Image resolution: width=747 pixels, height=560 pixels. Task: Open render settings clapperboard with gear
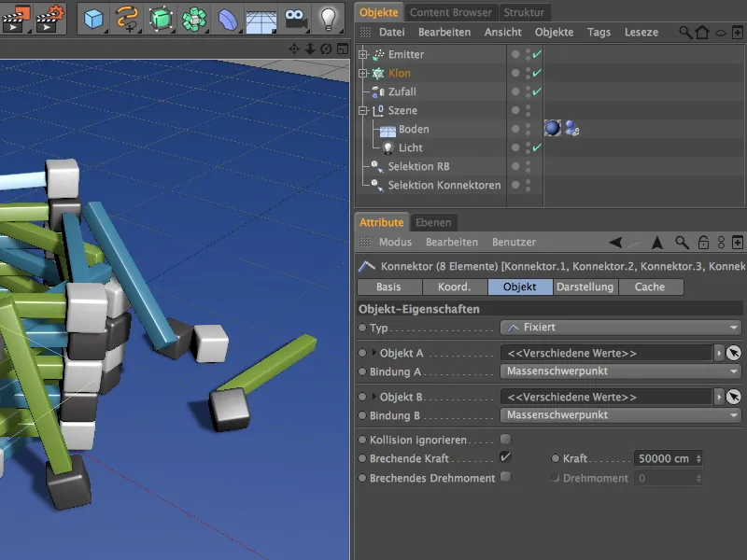click(x=50, y=19)
